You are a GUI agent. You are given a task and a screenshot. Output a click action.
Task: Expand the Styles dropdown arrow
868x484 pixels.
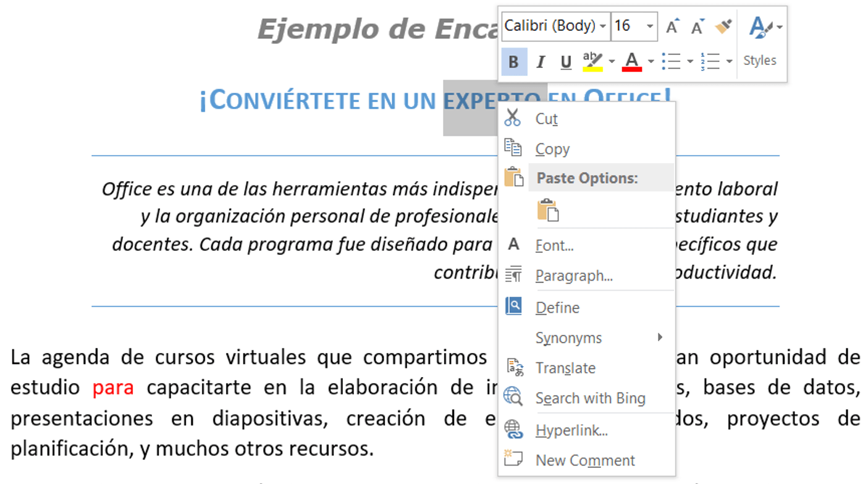[780, 27]
